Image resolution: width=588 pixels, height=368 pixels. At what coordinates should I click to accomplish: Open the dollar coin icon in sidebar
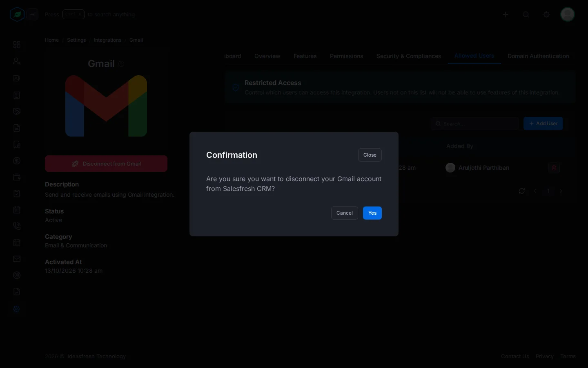click(17, 161)
